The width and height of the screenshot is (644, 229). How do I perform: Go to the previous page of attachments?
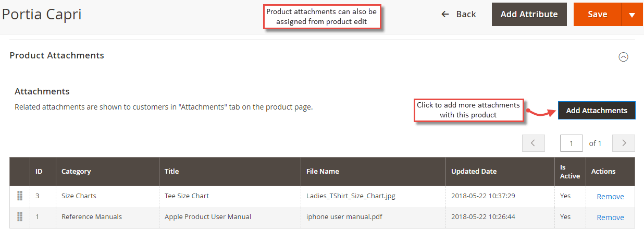coord(533,143)
